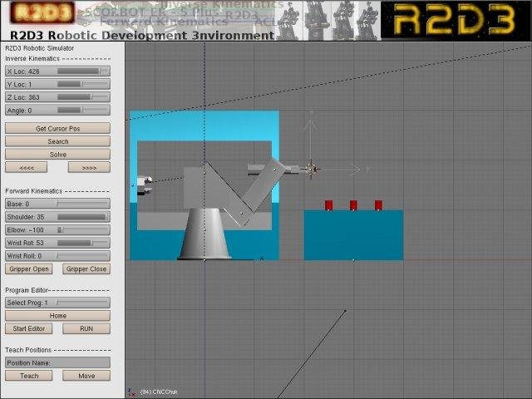Adjust the X Loc slider
Viewport: 532px width, 399px height.
point(57,71)
